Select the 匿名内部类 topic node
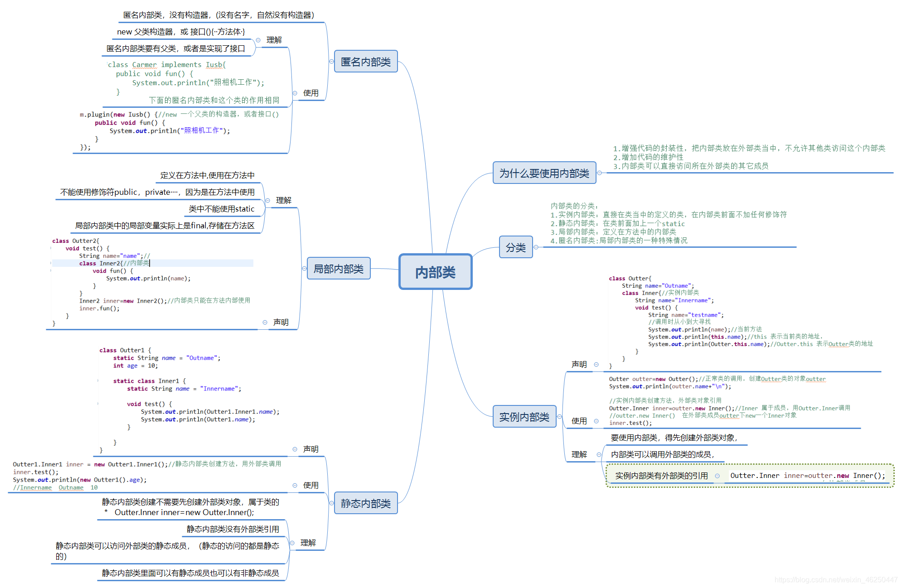902x588 pixels. [x=366, y=62]
